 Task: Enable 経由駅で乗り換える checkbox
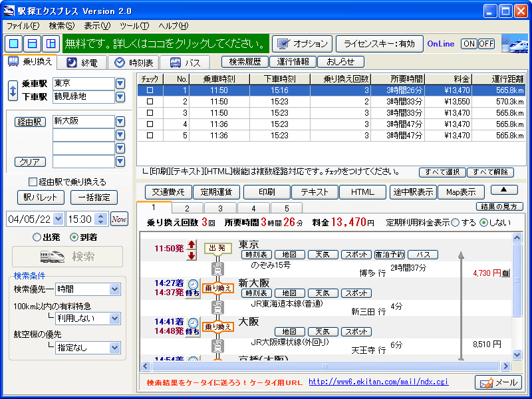point(33,182)
